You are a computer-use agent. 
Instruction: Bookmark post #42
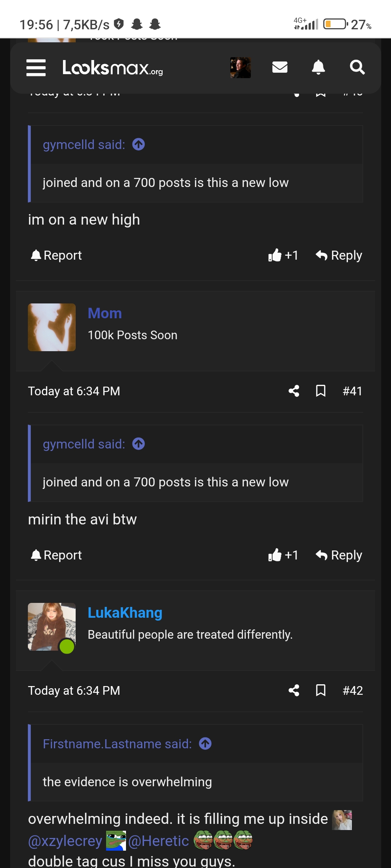click(x=321, y=690)
